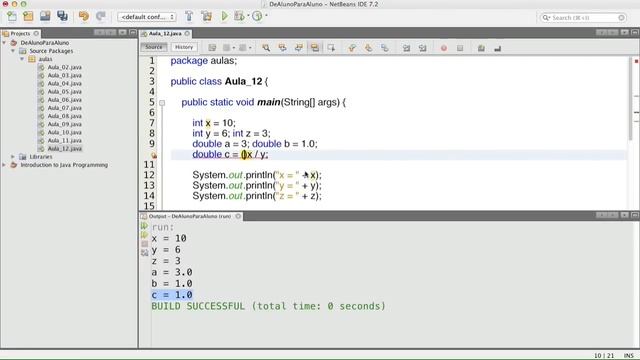Toggle Highlight Search in editor toolbar
This screenshot has width=640, height=360.
[x=315, y=48]
